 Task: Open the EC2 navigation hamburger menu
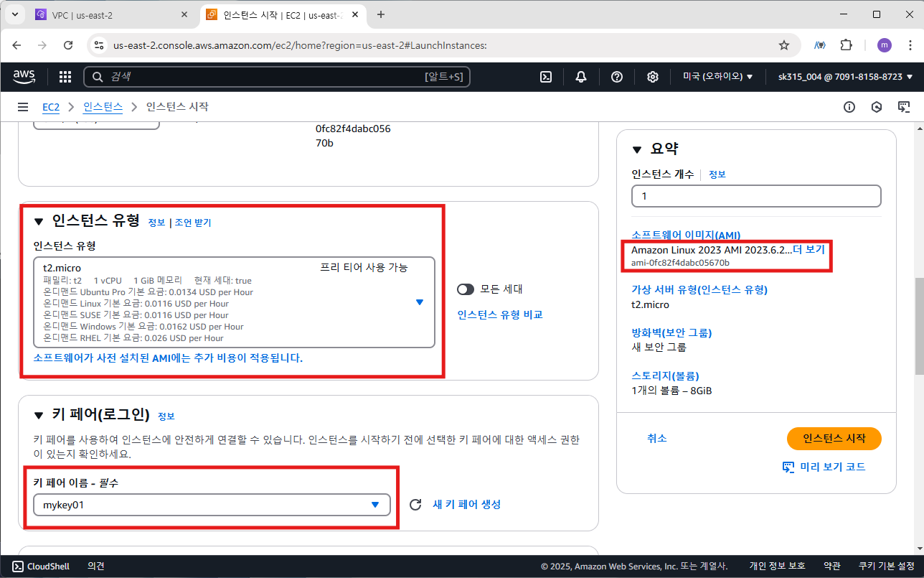coord(23,107)
